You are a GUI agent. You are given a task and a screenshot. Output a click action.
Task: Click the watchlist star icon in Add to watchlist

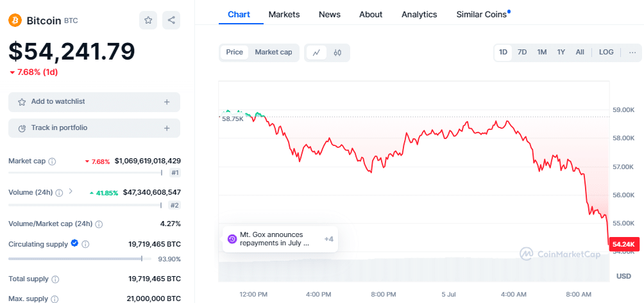22,102
